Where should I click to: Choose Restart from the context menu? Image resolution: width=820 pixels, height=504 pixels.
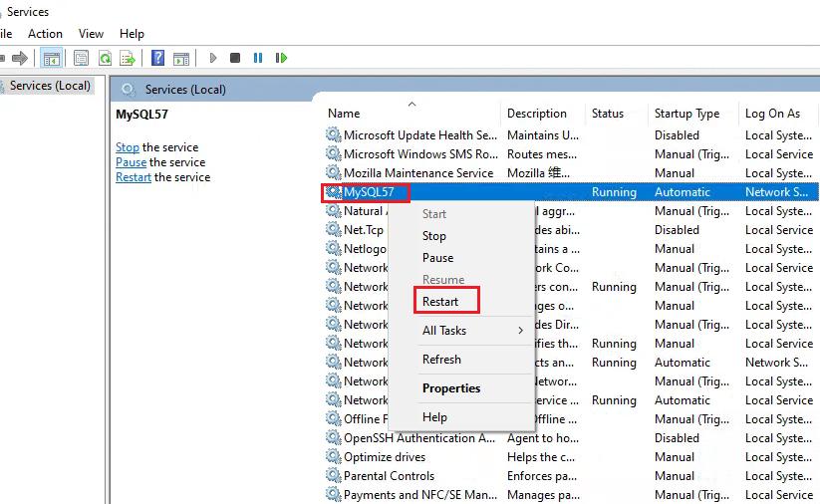[x=440, y=302]
